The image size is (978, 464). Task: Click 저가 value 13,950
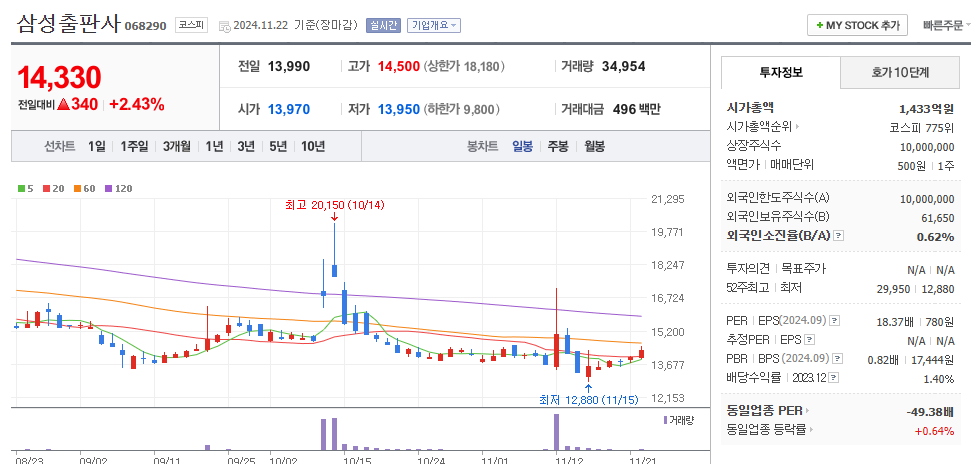399,109
